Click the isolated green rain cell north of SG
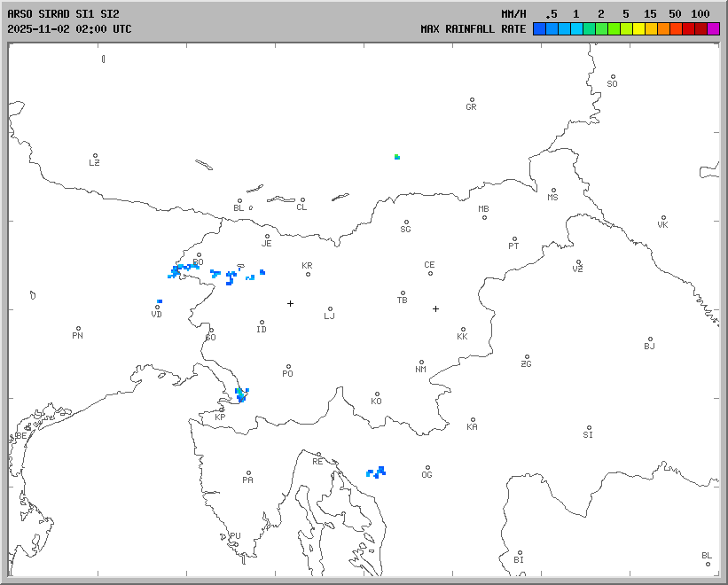This screenshot has height=585, width=728. [x=397, y=157]
